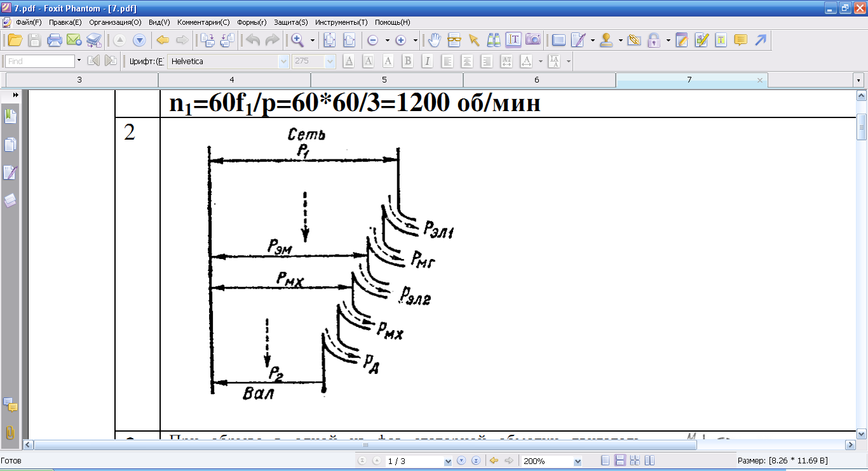The height and width of the screenshot is (471, 868).
Task: Open the tab list dropdown arrow
Action: (x=859, y=81)
